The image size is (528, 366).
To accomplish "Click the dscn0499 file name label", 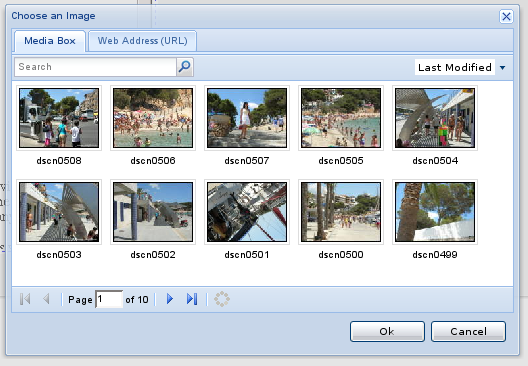I will pyautogui.click(x=435, y=255).
